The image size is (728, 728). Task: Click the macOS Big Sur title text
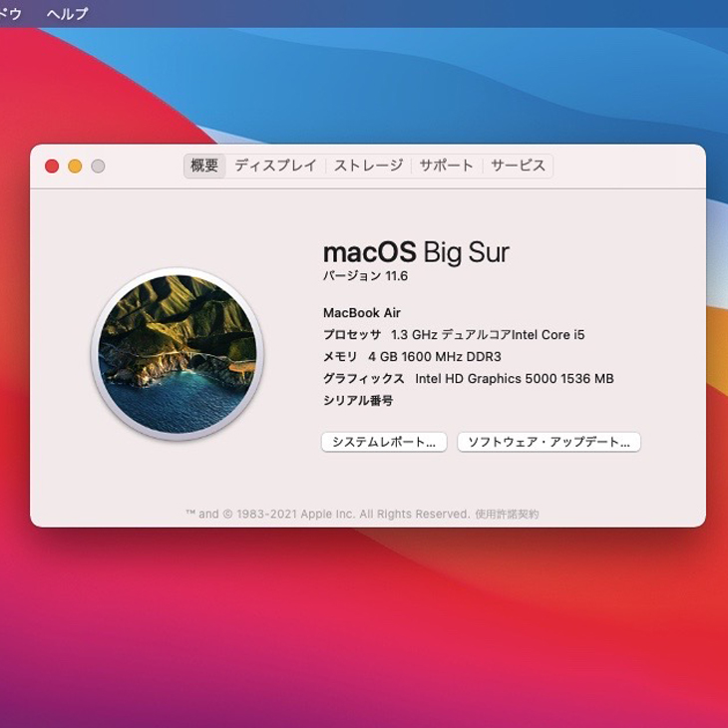click(x=416, y=252)
